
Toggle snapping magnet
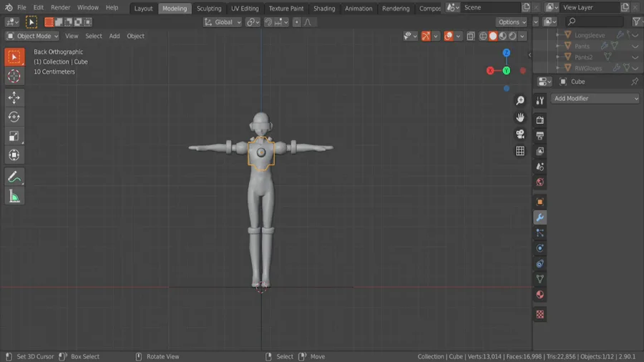[268, 22]
